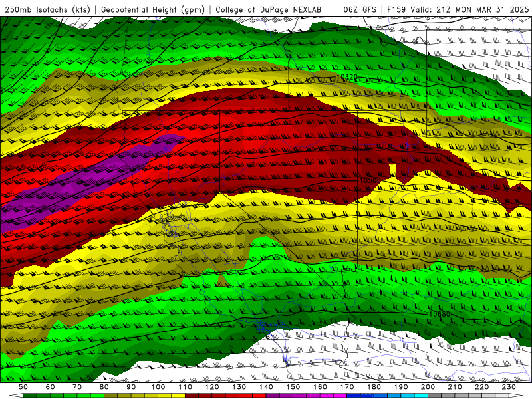Click the 130 value on the legend
Screen dimensions: 532x399
(x=239, y=387)
